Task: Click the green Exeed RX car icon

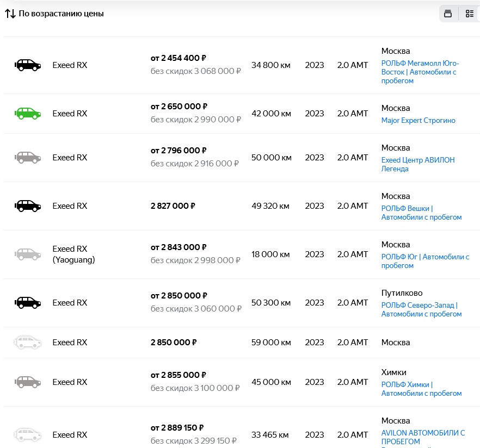Action: coord(27,113)
